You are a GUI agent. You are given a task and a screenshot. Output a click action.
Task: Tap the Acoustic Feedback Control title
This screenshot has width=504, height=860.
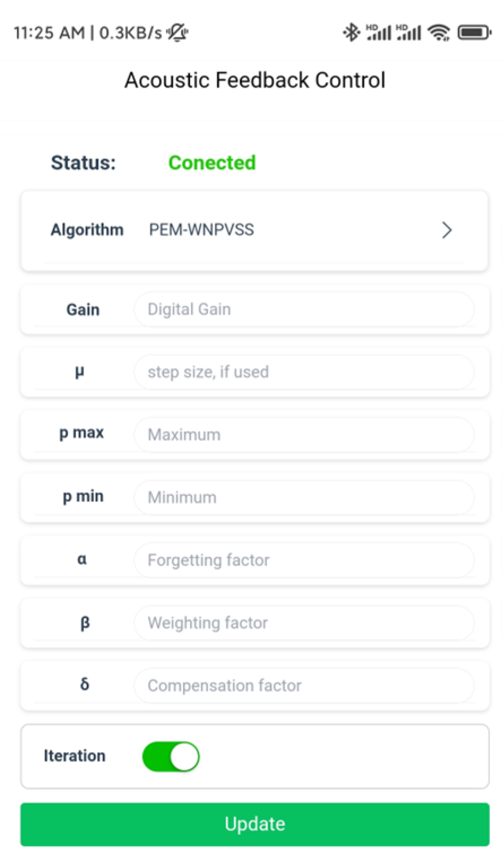255,80
